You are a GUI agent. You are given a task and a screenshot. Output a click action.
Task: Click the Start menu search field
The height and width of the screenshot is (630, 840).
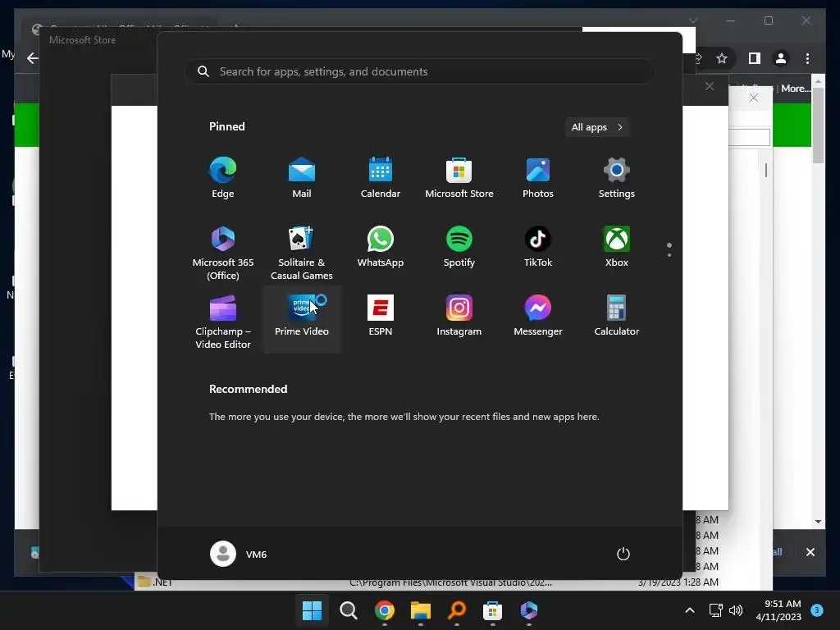(419, 71)
